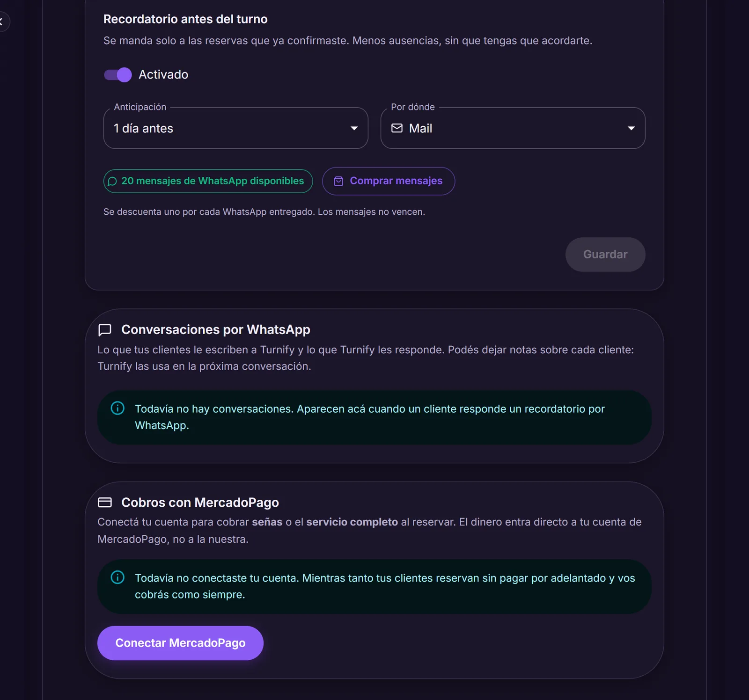Click the info icon in conversations notice
This screenshot has height=700, width=749.
click(x=117, y=408)
